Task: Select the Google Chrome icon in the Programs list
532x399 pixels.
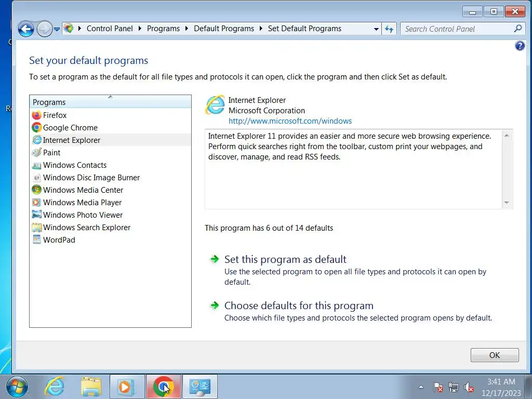Action: pyautogui.click(x=37, y=128)
